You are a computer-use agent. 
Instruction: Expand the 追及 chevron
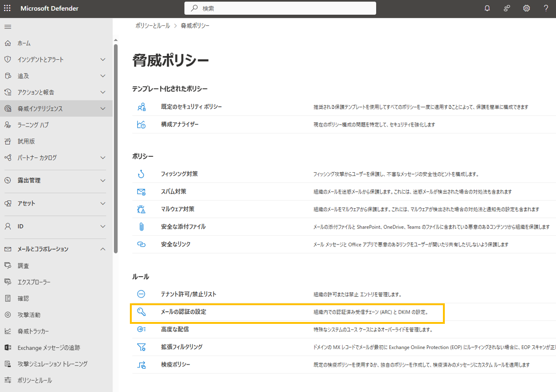coord(103,76)
